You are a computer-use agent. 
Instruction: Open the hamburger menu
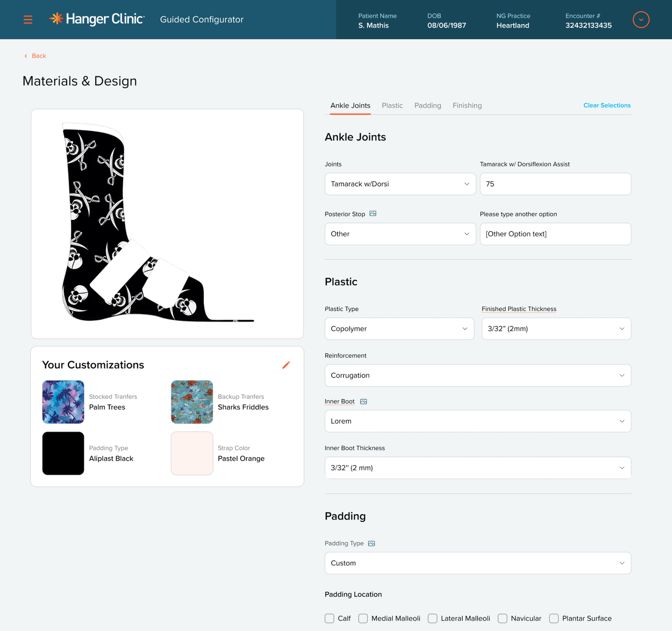click(28, 20)
